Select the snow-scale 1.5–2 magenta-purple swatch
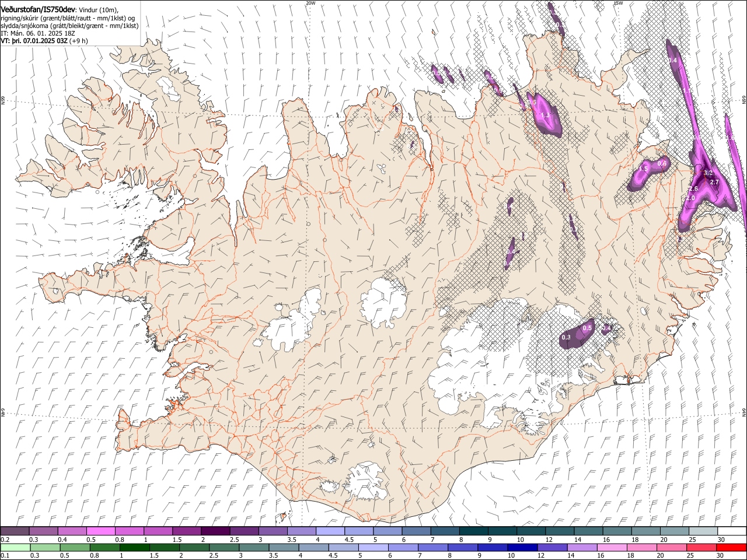747x560 pixels. pyautogui.click(x=187, y=531)
